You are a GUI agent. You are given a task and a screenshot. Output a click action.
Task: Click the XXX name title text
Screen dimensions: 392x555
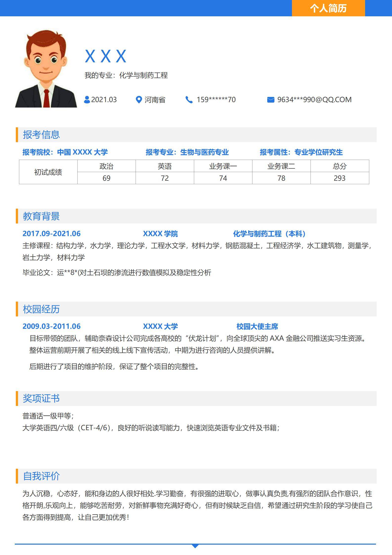coord(105,56)
